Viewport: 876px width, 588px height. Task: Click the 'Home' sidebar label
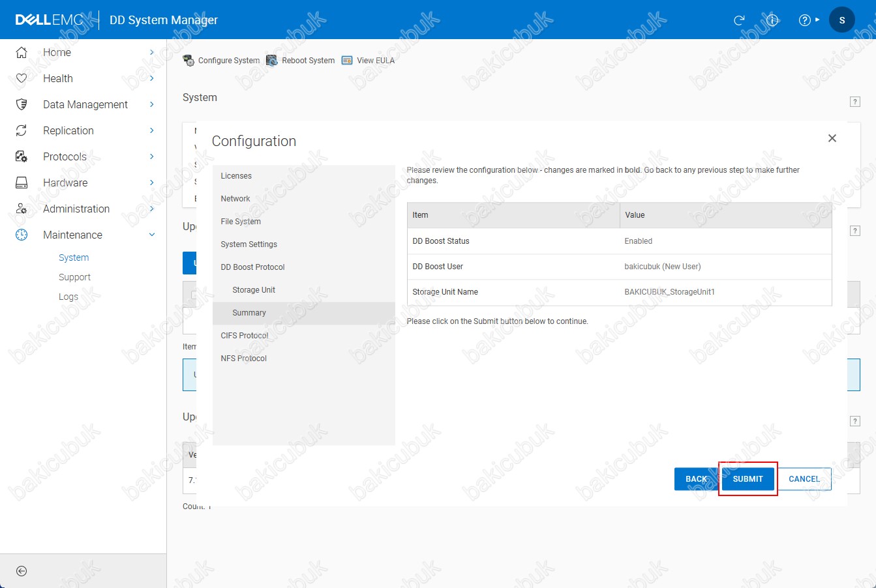coord(57,52)
